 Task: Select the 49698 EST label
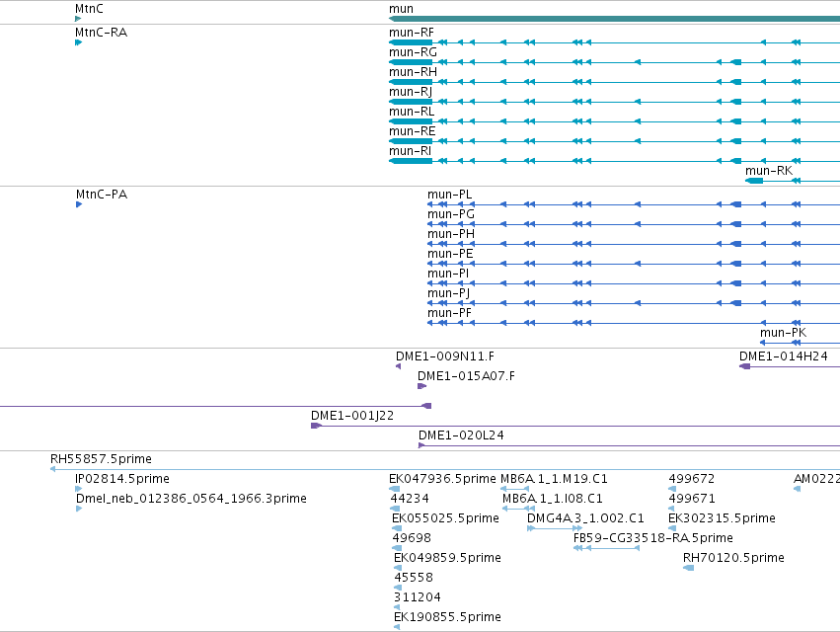pos(412,538)
